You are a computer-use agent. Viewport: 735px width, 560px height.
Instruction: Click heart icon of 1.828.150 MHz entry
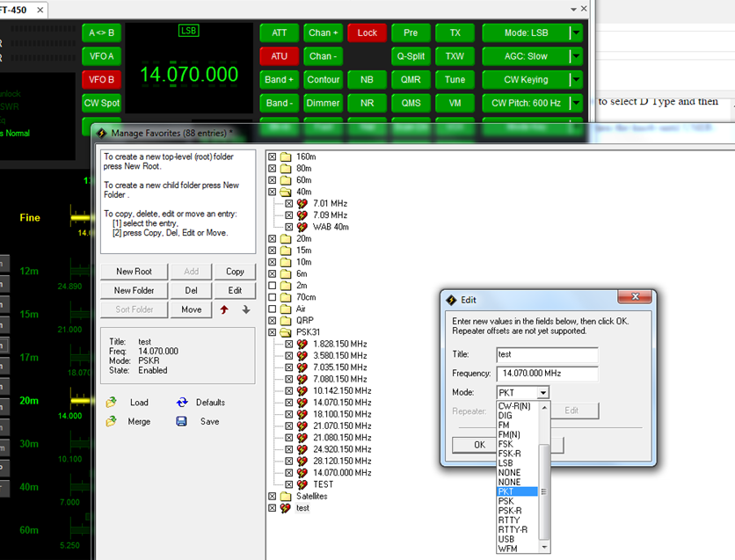click(302, 344)
